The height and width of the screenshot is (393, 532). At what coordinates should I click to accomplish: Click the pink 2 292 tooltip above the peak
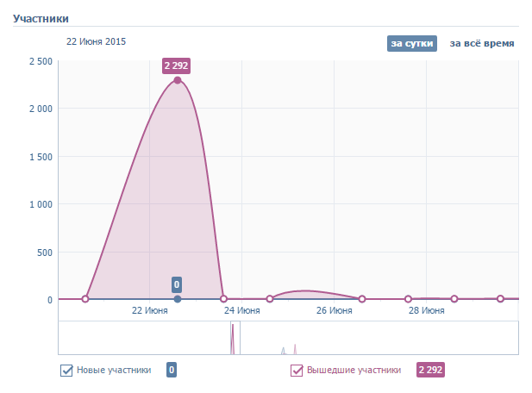point(177,65)
